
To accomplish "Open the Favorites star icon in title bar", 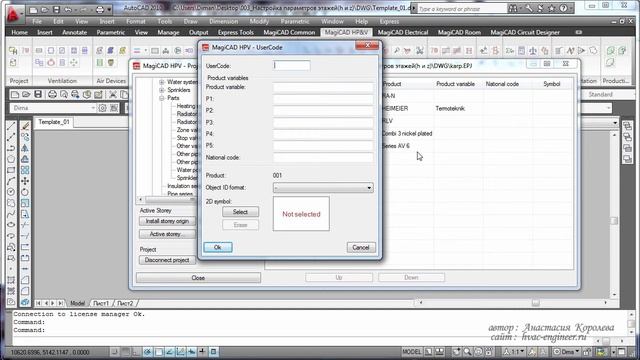I will [551, 8].
